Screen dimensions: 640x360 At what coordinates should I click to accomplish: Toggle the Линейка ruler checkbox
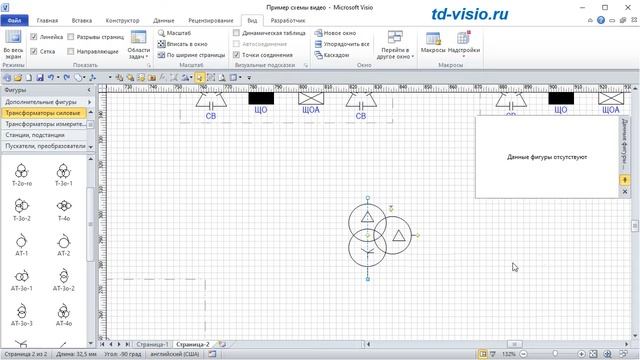coord(34,37)
